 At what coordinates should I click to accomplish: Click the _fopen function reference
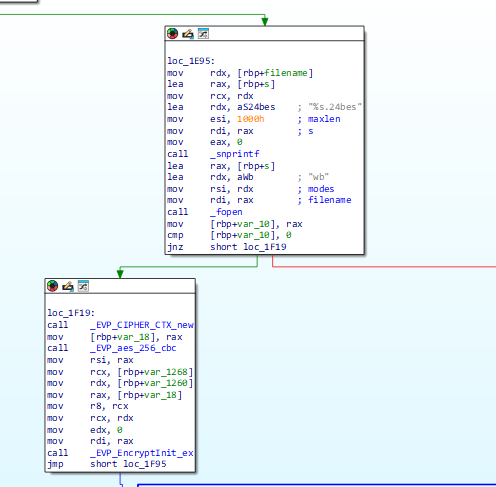point(226,212)
